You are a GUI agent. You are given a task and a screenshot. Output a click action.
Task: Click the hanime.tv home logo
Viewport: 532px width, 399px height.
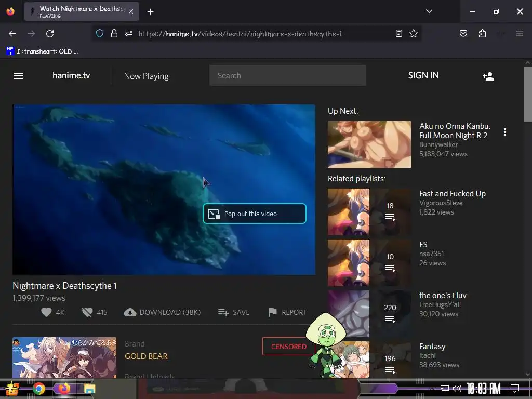[x=71, y=75]
